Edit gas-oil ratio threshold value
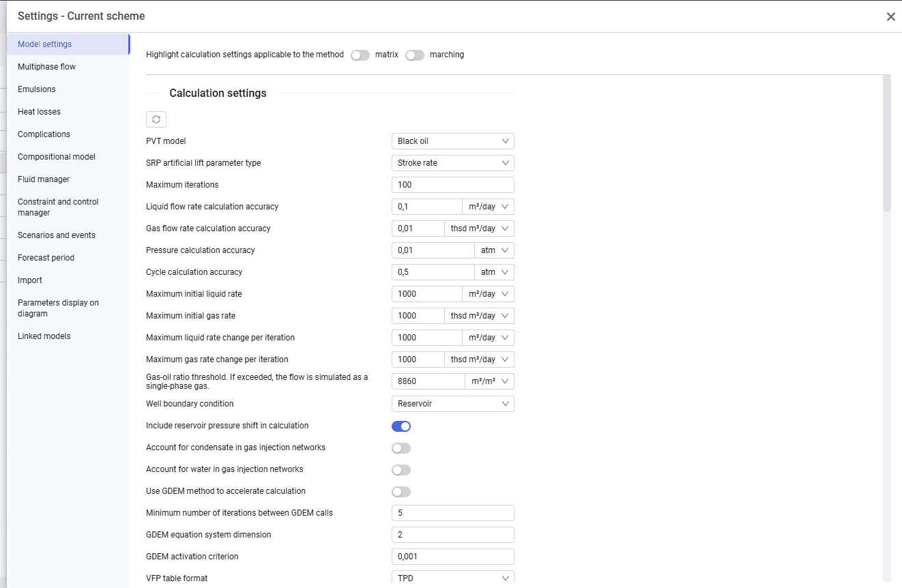Image resolution: width=902 pixels, height=588 pixels. click(x=428, y=381)
